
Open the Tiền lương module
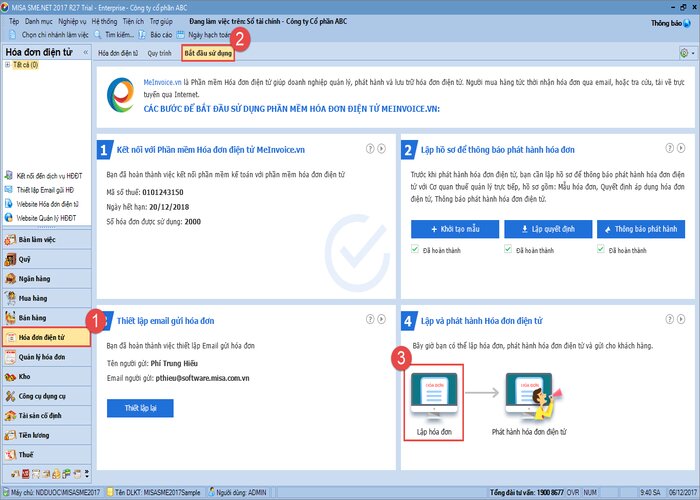47,435
